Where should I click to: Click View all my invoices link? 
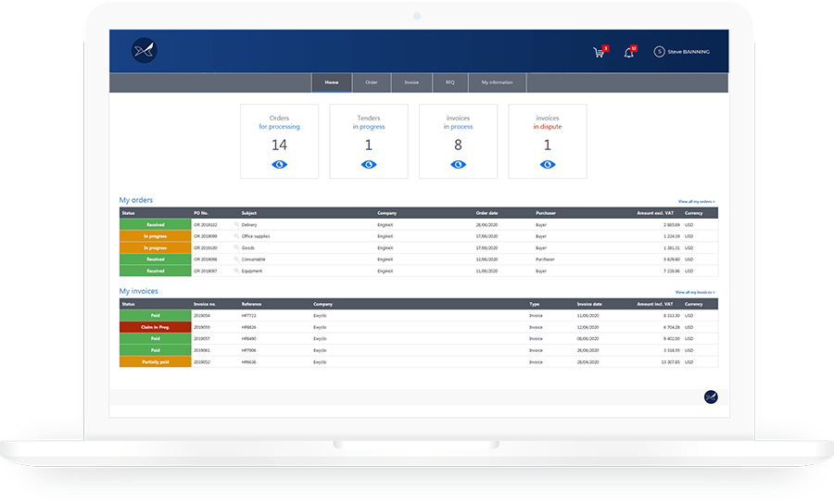point(695,293)
